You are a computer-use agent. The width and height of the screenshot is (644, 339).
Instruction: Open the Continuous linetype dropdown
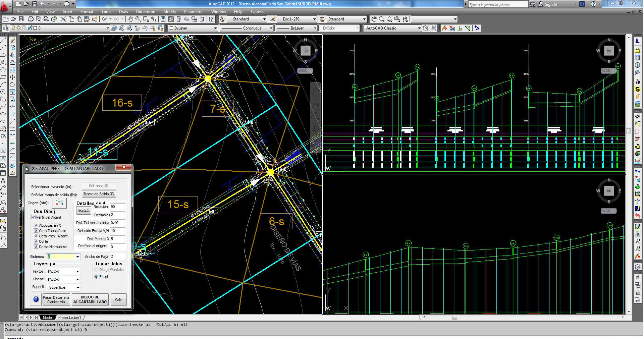tap(271, 28)
